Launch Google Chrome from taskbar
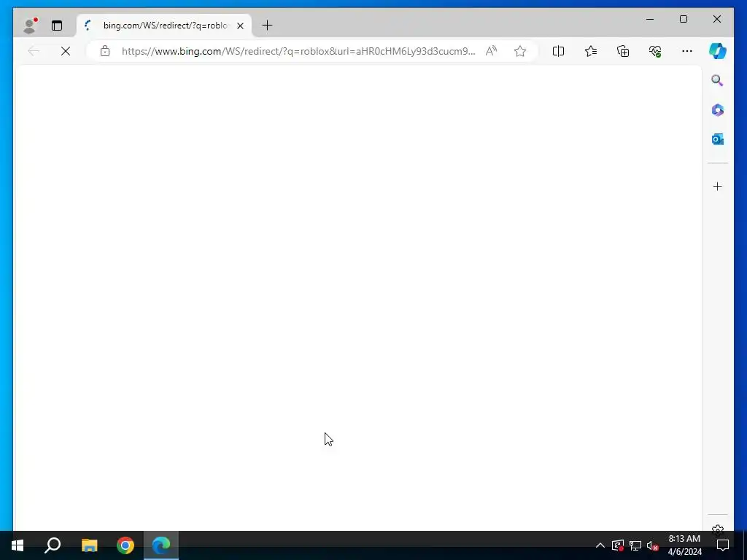 coord(125,545)
